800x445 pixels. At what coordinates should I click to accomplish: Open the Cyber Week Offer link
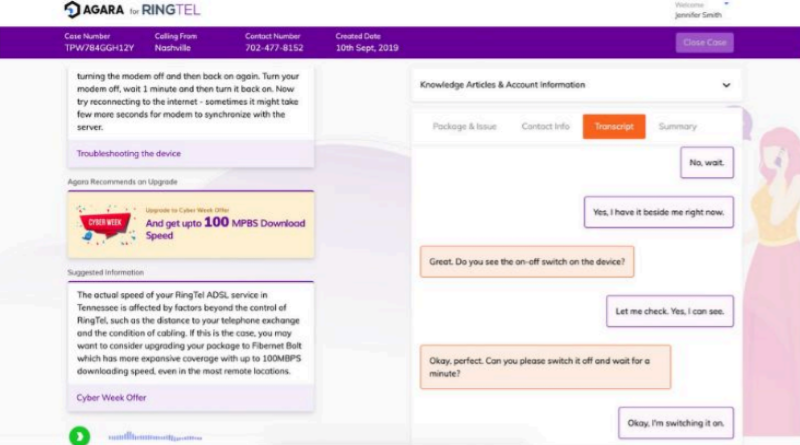coord(111,398)
